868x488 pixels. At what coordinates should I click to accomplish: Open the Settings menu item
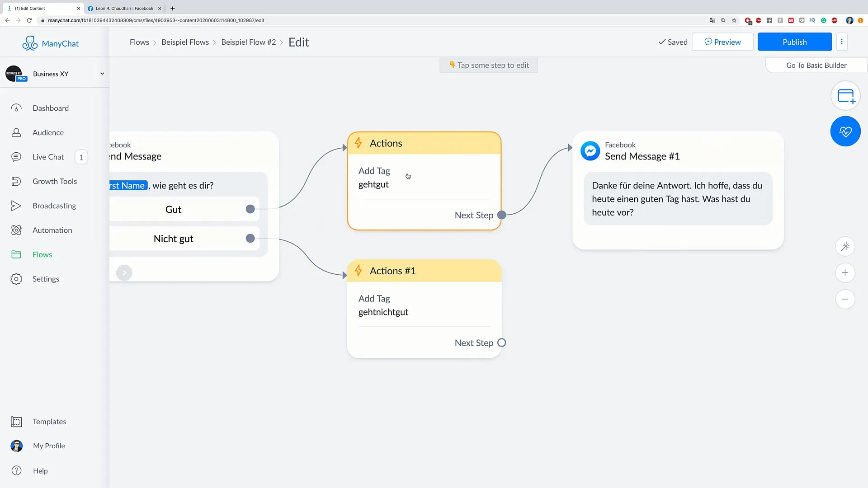click(46, 279)
